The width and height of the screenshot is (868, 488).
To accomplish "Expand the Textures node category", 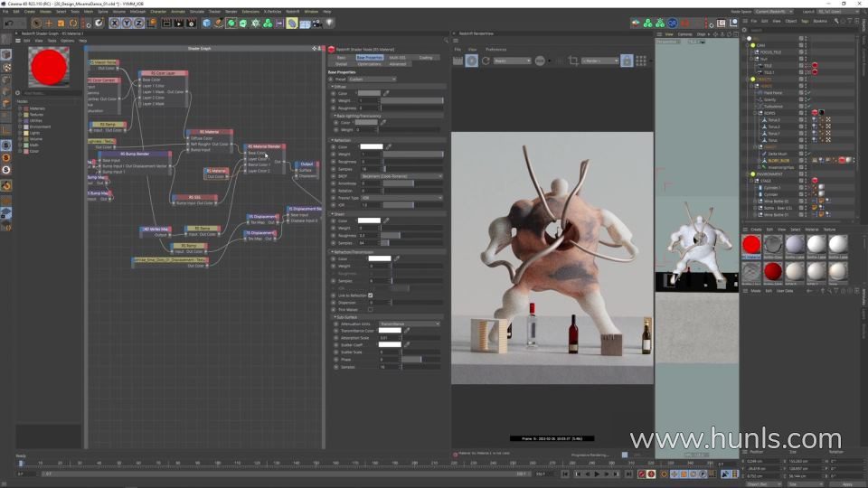I will pyautogui.click(x=21, y=115).
